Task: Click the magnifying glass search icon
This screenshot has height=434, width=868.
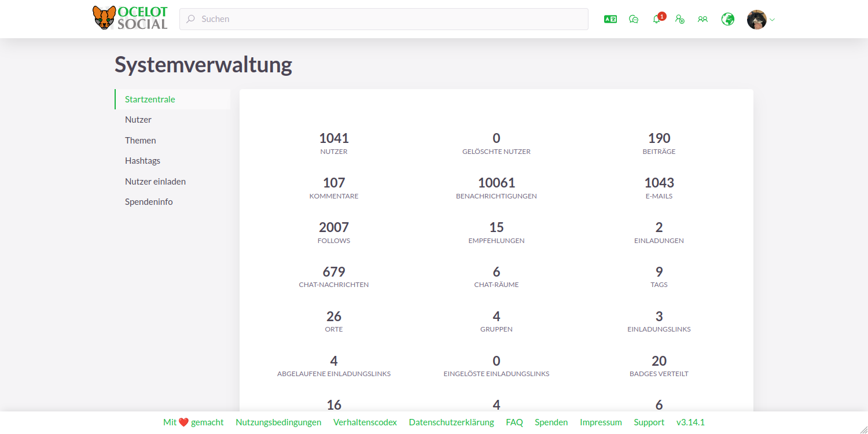Action: (x=190, y=19)
